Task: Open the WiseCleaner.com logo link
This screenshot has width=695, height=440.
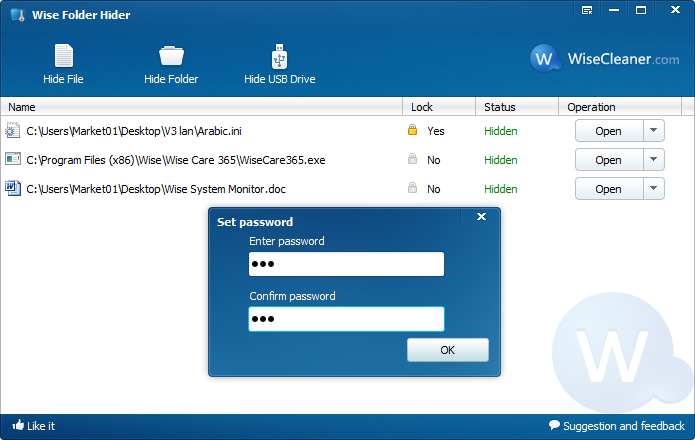Action: pos(605,58)
